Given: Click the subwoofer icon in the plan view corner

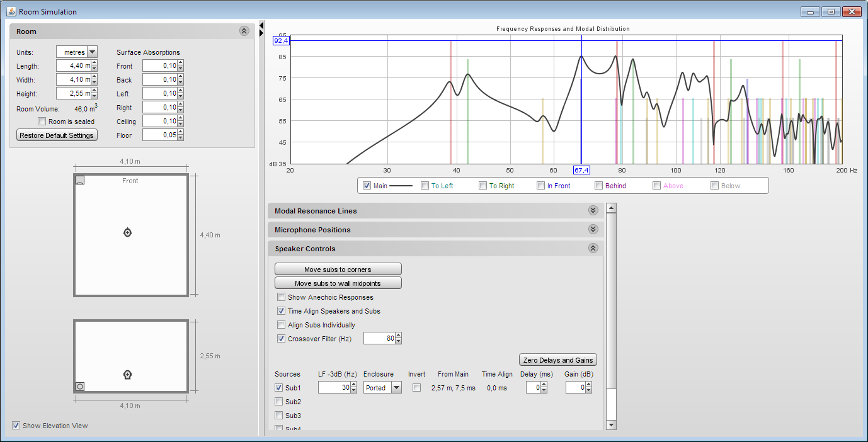Looking at the screenshot, I should pos(80,180).
